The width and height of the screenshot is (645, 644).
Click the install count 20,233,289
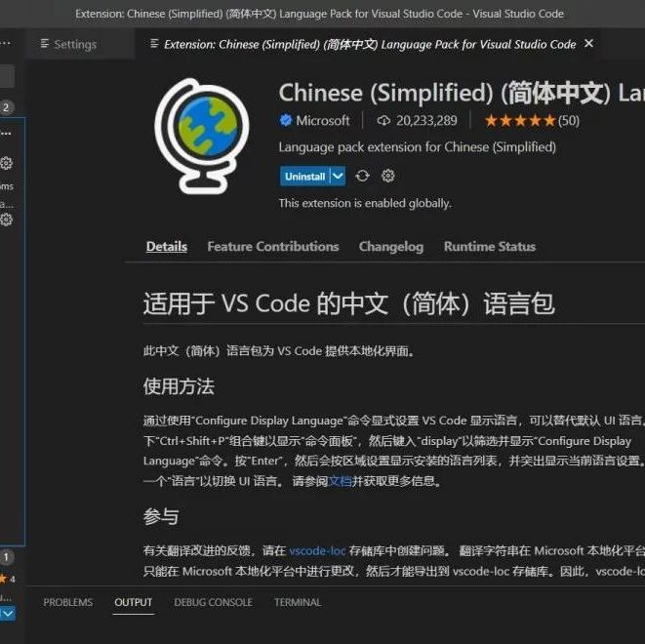coord(426,120)
